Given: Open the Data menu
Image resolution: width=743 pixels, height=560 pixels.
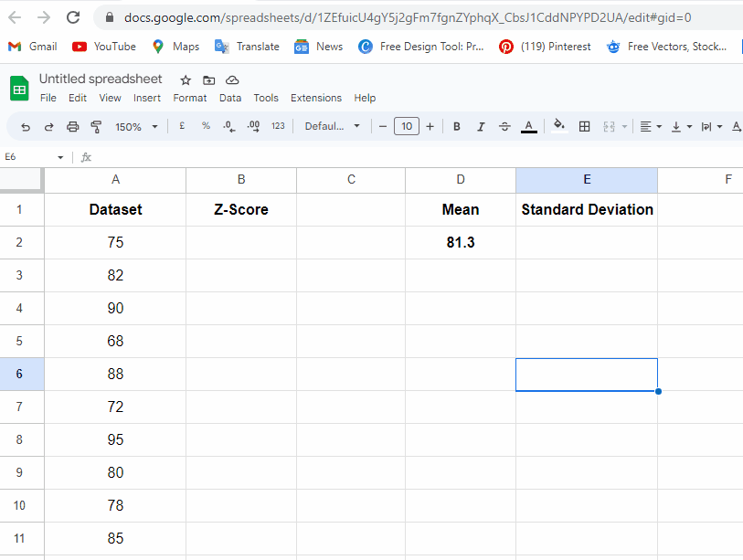Looking at the screenshot, I should pyautogui.click(x=230, y=98).
